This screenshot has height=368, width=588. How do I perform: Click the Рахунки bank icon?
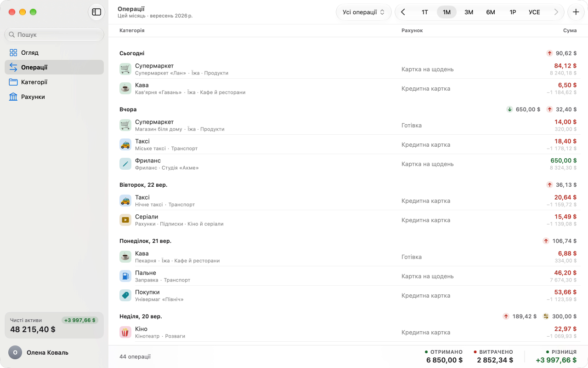13,97
